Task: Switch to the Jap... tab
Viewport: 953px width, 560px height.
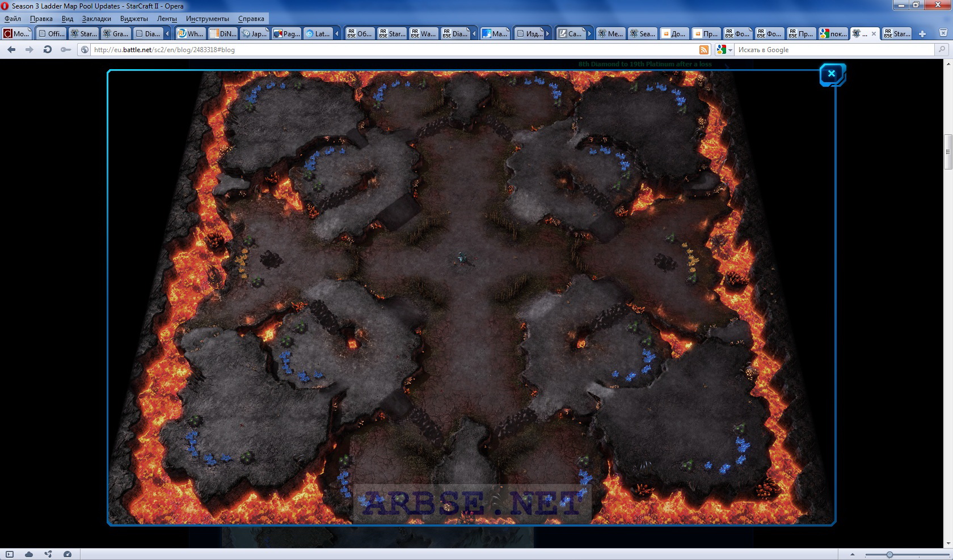Action: pyautogui.click(x=254, y=33)
